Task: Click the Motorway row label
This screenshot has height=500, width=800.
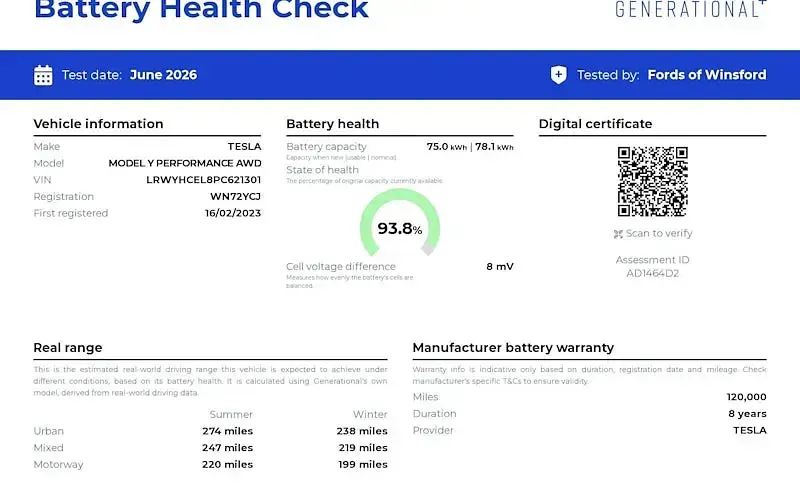Action: coord(58,465)
